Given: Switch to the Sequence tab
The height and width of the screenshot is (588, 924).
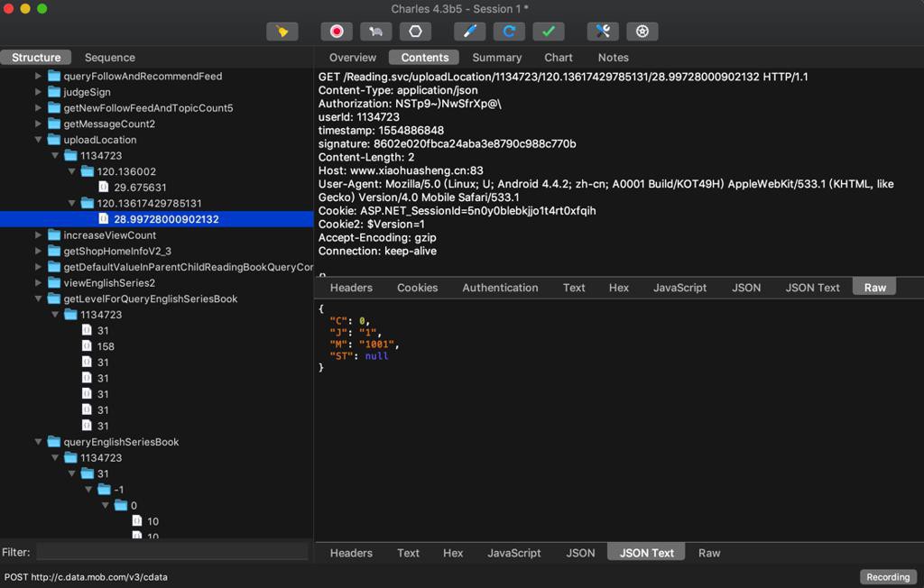Looking at the screenshot, I should pos(109,58).
